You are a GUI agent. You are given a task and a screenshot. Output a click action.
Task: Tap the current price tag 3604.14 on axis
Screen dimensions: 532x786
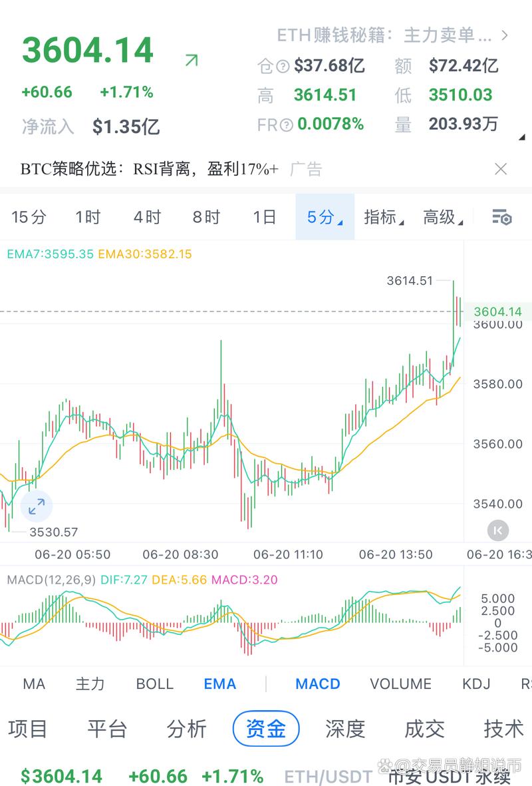pos(497,311)
